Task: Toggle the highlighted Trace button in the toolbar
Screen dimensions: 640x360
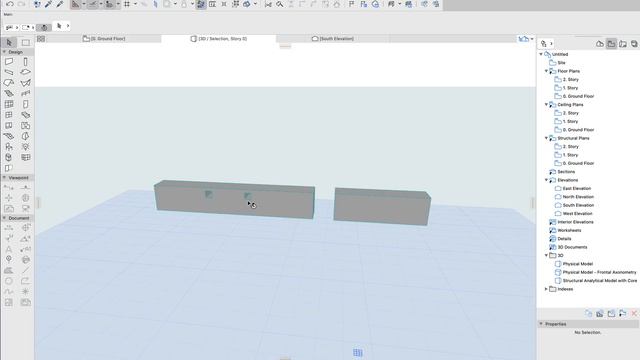Action: click(201, 4)
